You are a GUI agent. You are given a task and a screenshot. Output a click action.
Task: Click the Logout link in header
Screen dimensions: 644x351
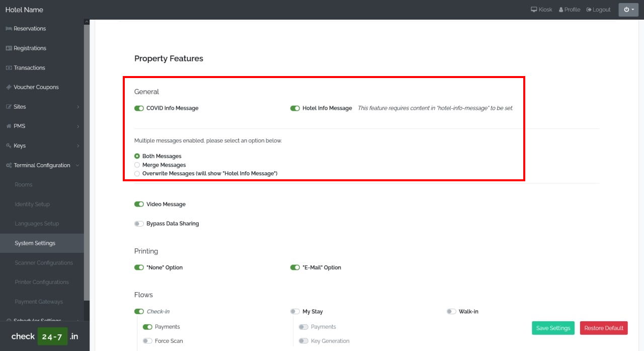click(598, 10)
